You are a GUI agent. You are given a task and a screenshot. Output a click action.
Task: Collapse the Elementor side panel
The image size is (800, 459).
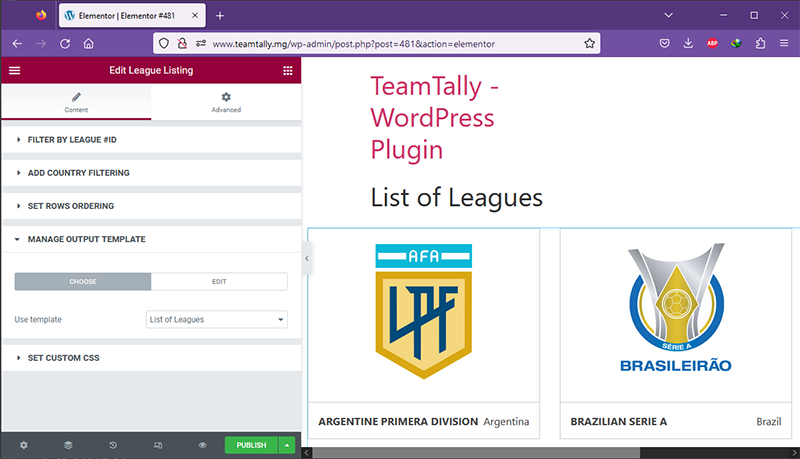[307, 259]
